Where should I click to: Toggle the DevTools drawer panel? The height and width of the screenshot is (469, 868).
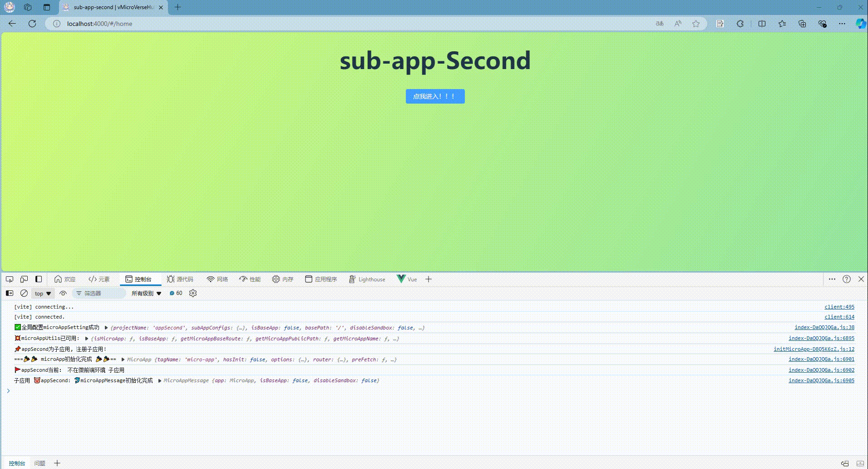coord(38,279)
